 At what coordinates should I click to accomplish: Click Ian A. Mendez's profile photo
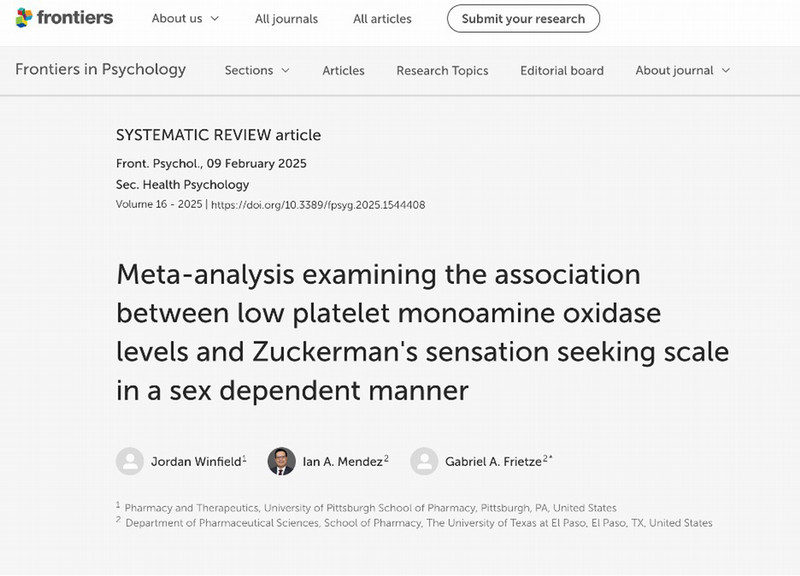(281, 461)
